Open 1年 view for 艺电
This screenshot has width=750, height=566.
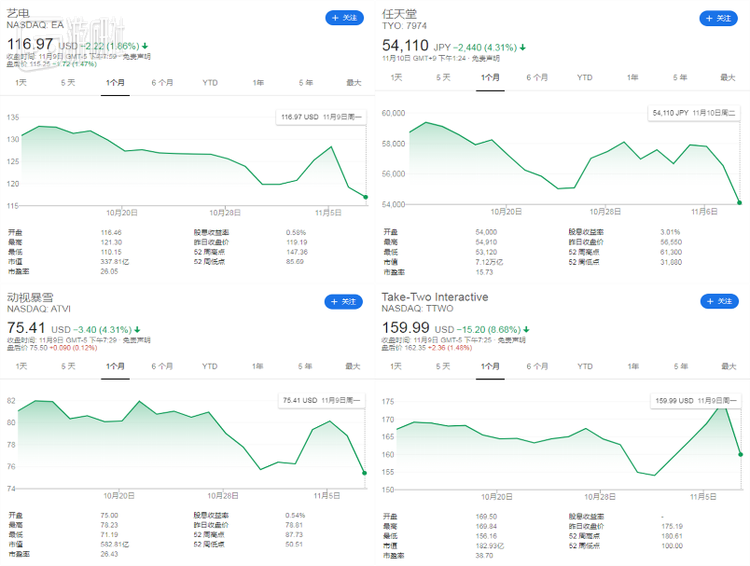click(258, 83)
